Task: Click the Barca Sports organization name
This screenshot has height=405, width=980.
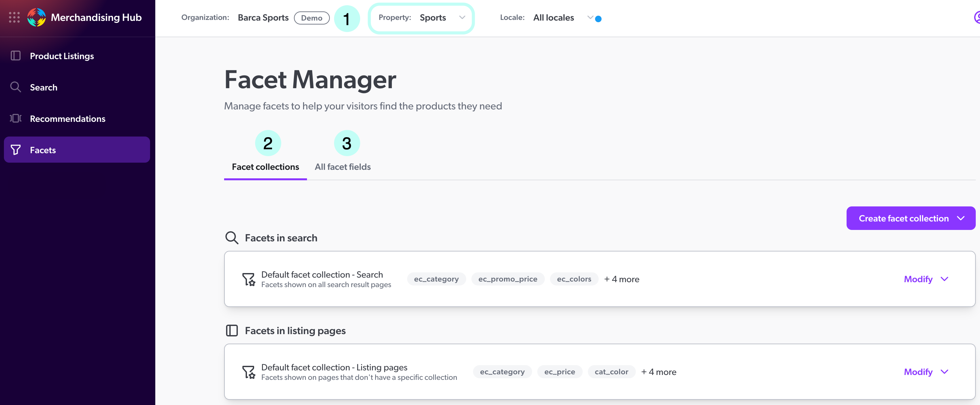Action: 263,18
